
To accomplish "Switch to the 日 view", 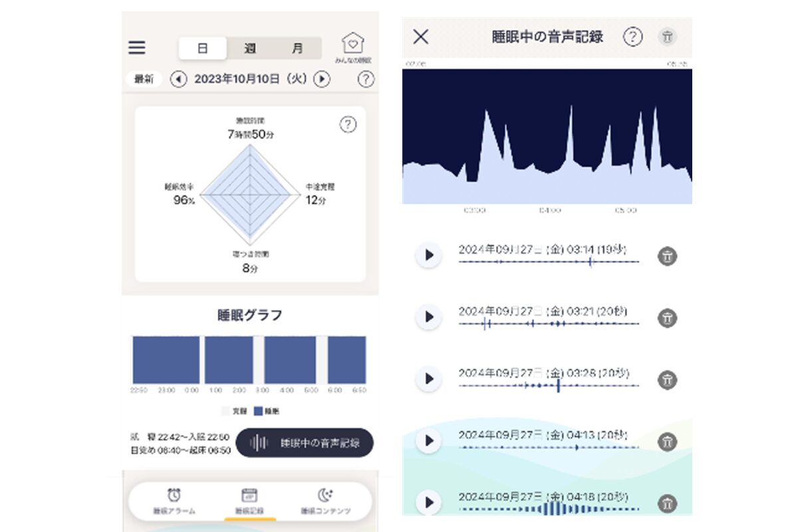I will pos(203,49).
